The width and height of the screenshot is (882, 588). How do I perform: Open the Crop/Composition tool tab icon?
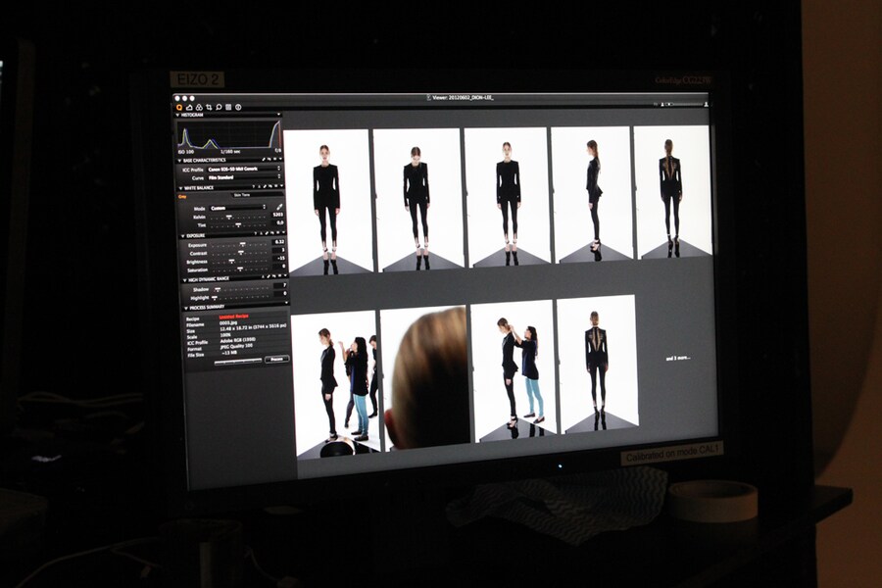pyautogui.click(x=209, y=108)
